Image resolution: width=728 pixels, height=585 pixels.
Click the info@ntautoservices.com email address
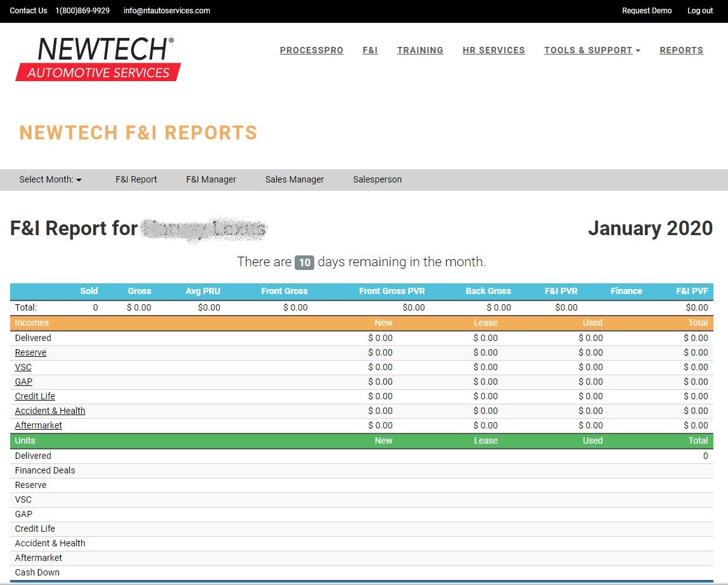pos(167,11)
